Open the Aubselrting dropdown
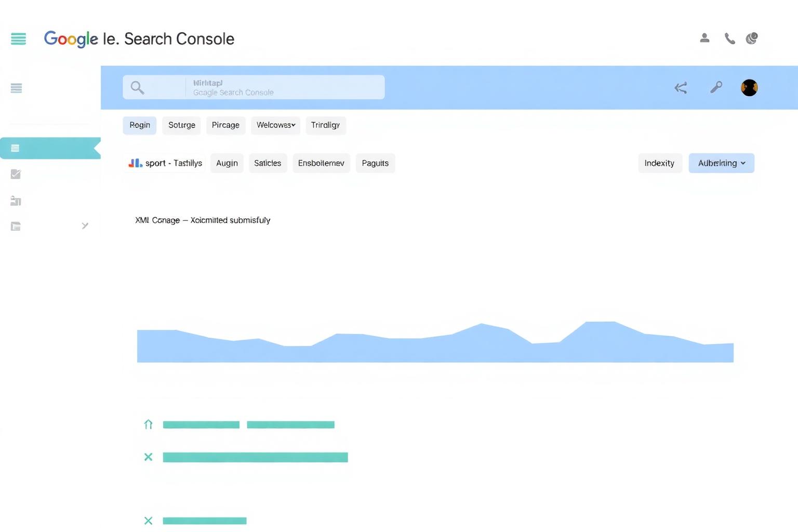The width and height of the screenshot is (798, 532). tap(721, 163)
